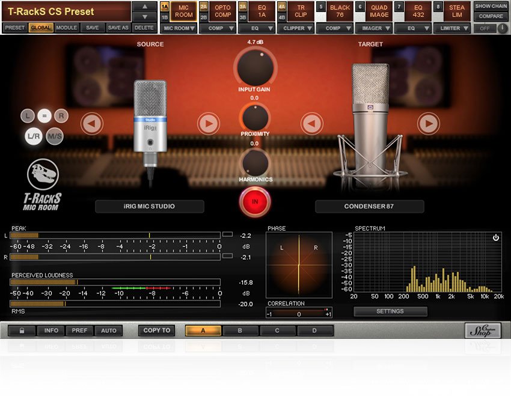The height and width of the screenshot is (420, 511).
Task: Toggle the OFF switch knob
Action: [503, 28]
